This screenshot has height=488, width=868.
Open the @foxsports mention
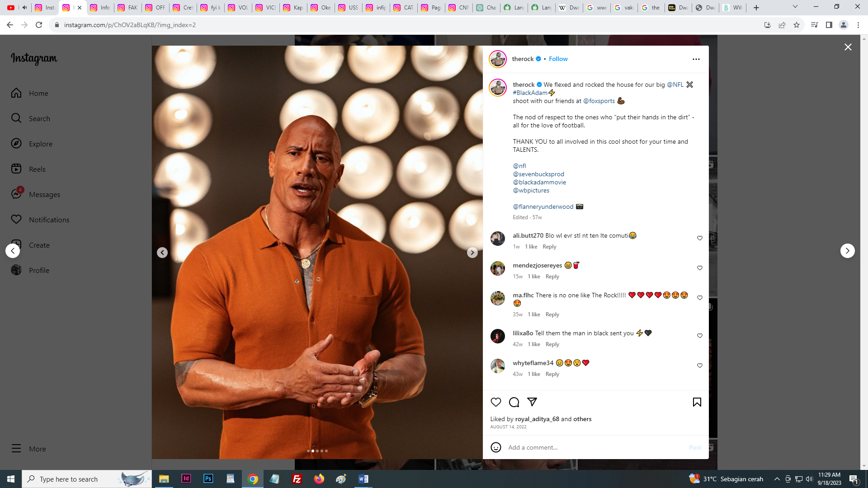[x=599, y=101]
